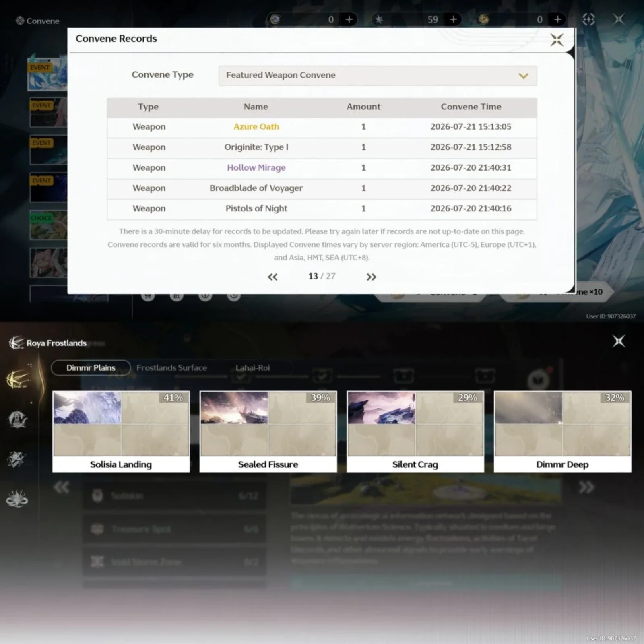
Task: Open the Convene Type dropdown
Action: point(378,75)
